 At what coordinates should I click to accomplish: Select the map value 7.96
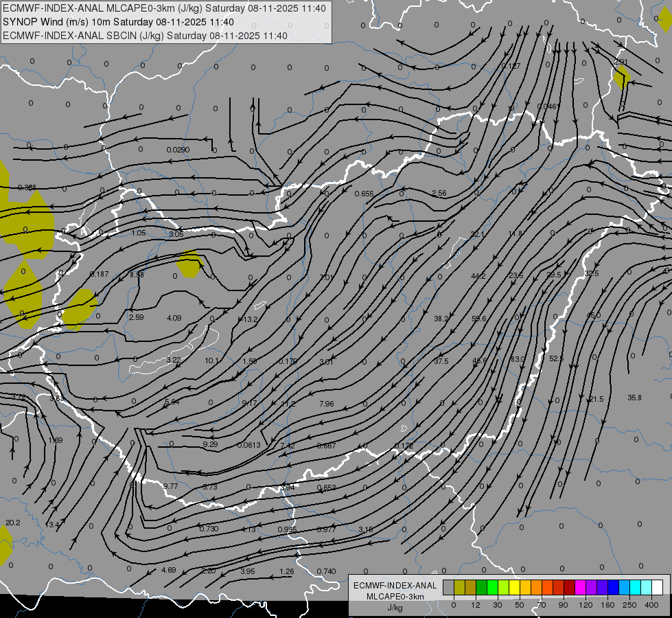[x=327, y=404]
